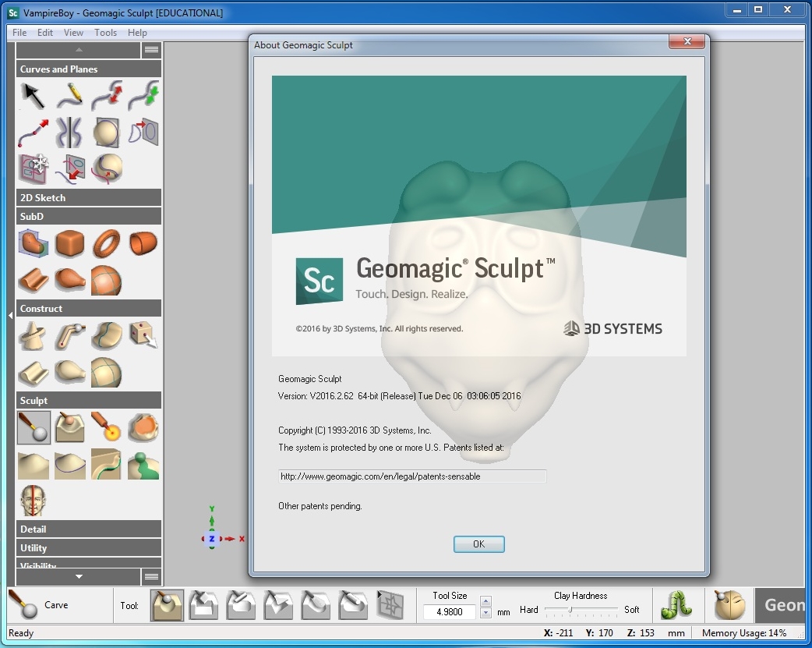This screenshot has height=648, width=812.
Task: Collapse the left tool palette with side arrow
Action: 10,315
